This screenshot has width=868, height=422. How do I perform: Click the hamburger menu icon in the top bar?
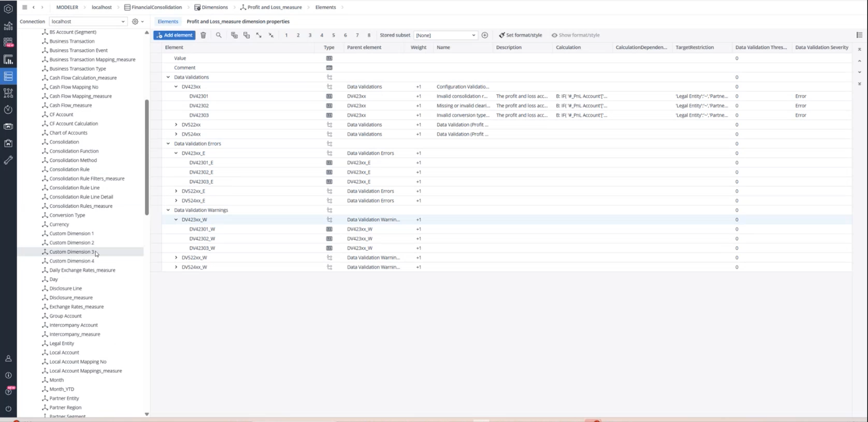coord(24,7)
